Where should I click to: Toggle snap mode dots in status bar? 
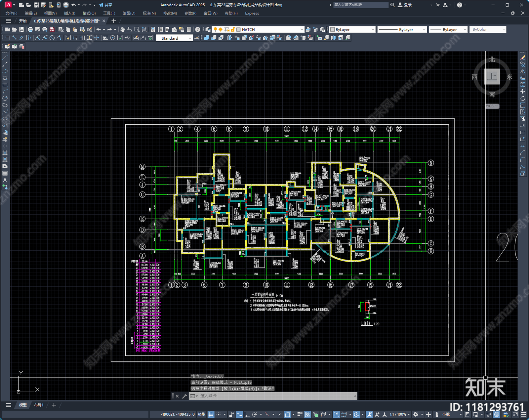click(219, 414)
